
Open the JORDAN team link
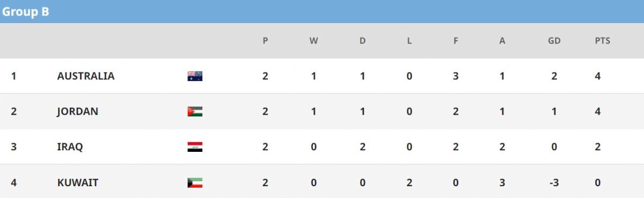point(78,112)
